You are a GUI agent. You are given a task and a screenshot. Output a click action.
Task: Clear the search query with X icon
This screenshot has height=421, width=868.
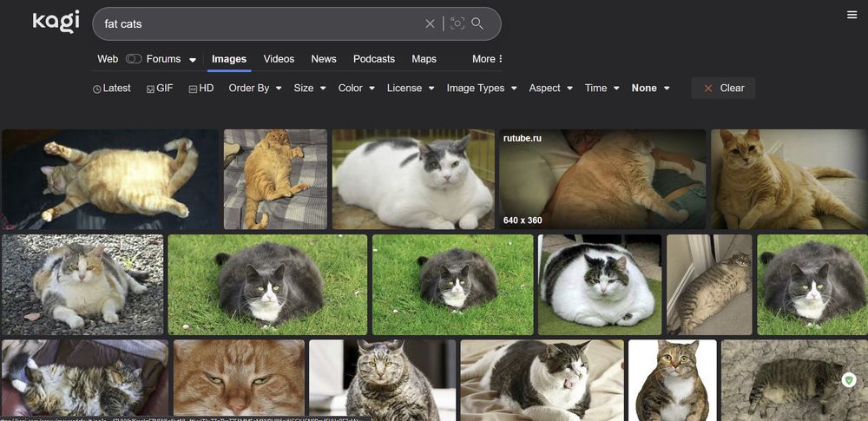[x=430, y=23]
